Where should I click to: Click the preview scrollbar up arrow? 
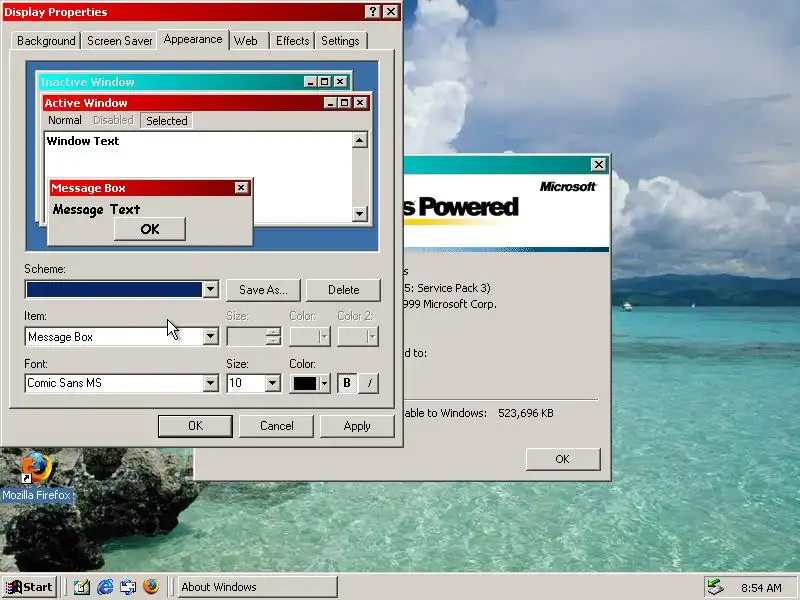[x=360, y=140]
